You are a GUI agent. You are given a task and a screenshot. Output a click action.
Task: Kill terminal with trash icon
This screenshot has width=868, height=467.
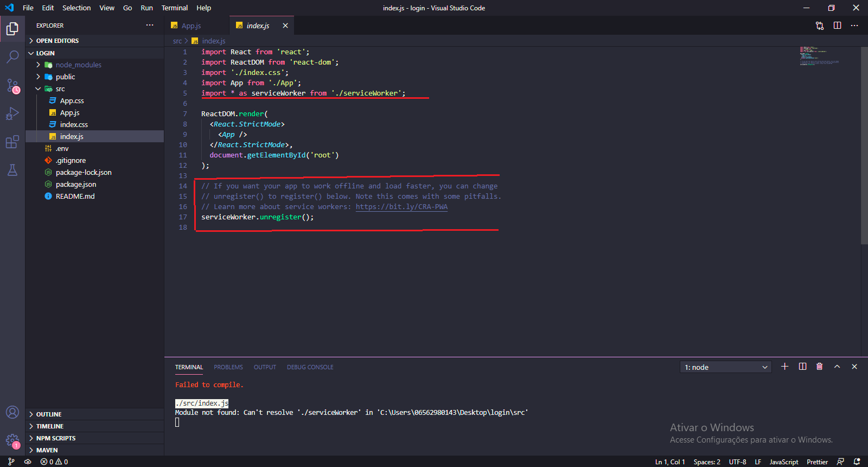(819, 367)
